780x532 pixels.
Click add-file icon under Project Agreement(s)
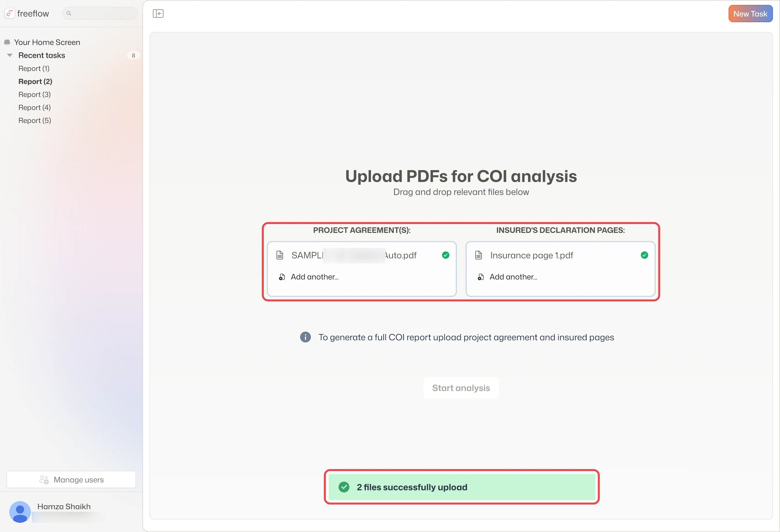pos(282,277)
